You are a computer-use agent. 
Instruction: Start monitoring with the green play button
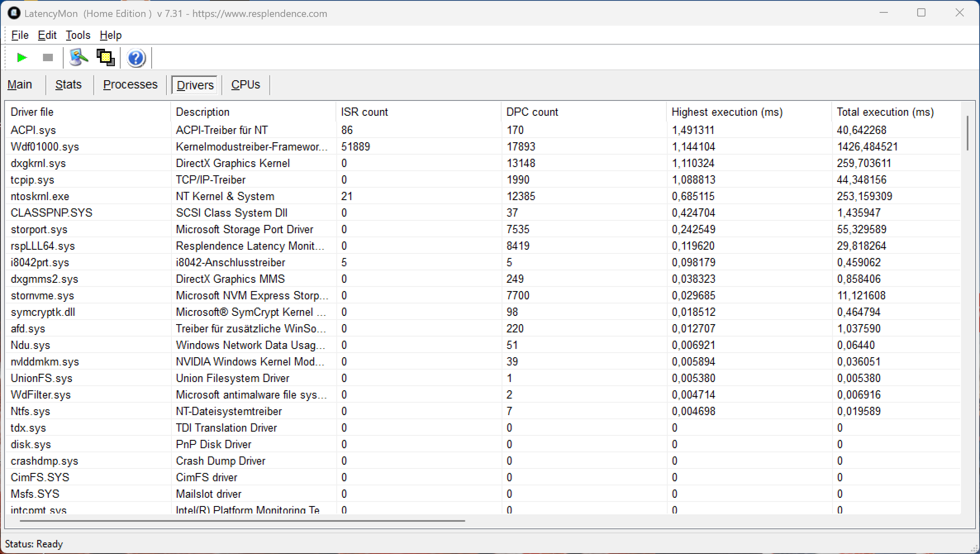22,57
